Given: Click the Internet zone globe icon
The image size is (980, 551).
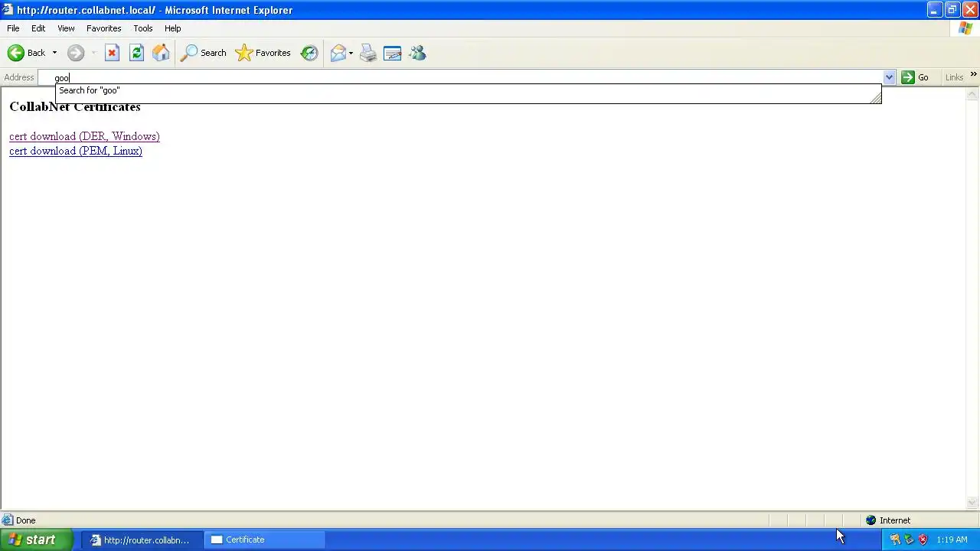Looking at the screenshot, I should tap(871, 520).
